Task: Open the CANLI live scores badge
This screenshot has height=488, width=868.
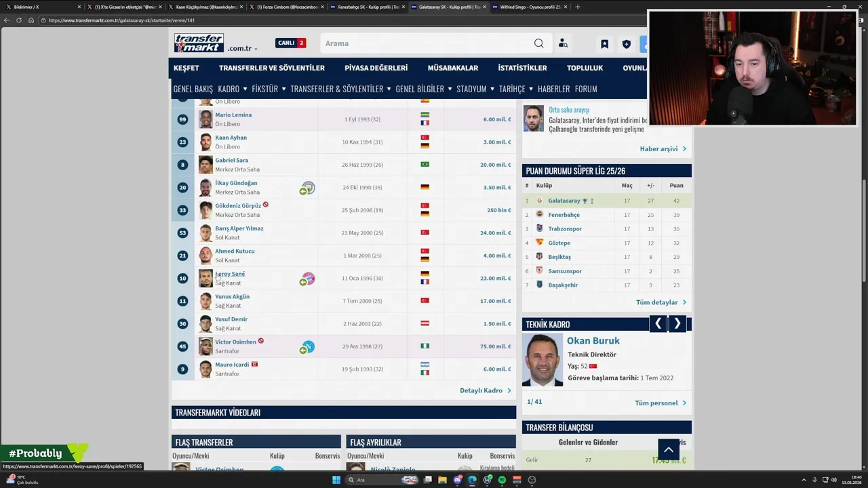Action: 291,43
